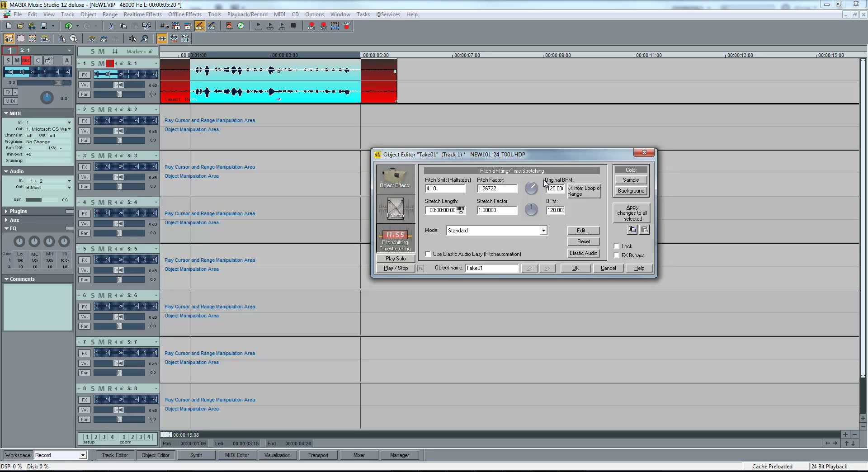Toggle Solo on track 1 header
Image resolution: width=868 pixels, height=472 pixels.
coord(93,63)
